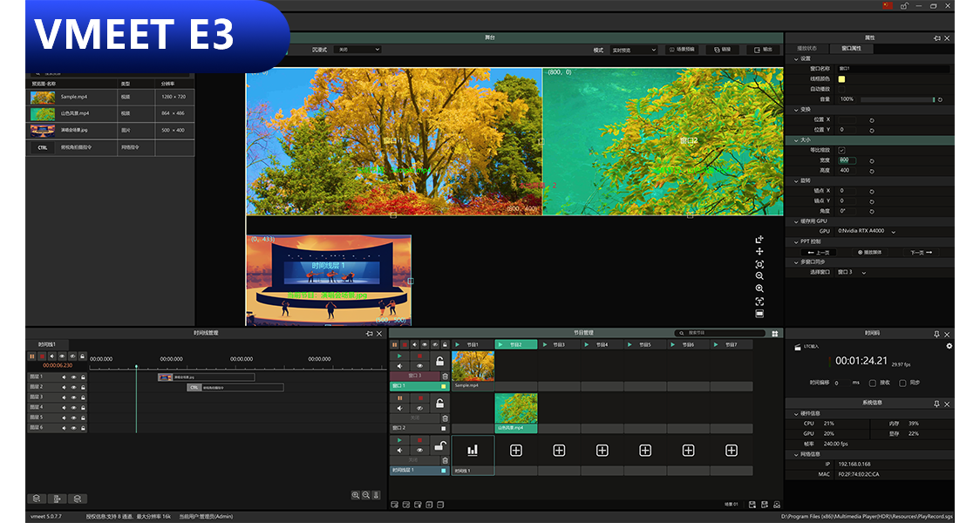Viewport: 980px width, 523px height.
Task: Enable the 自动播放 checkbox
Action: [x=841, y=89]
